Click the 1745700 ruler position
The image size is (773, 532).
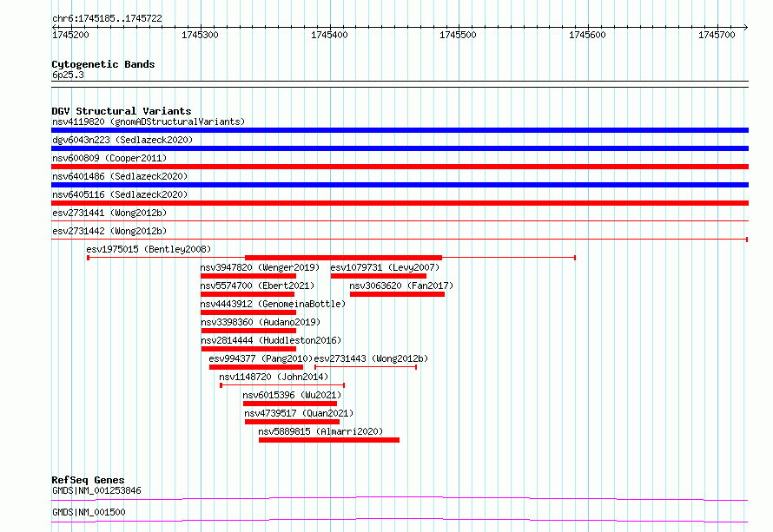(717, 35)
